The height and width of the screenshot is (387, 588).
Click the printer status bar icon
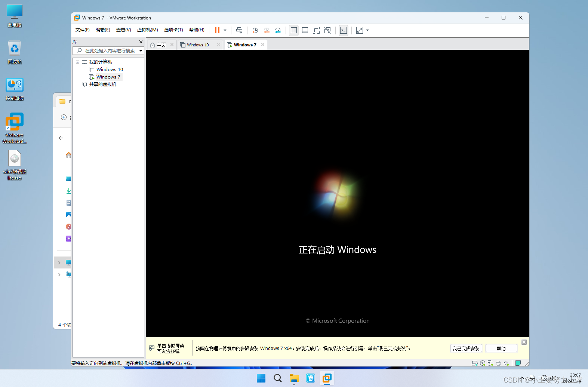coord(498,363)
